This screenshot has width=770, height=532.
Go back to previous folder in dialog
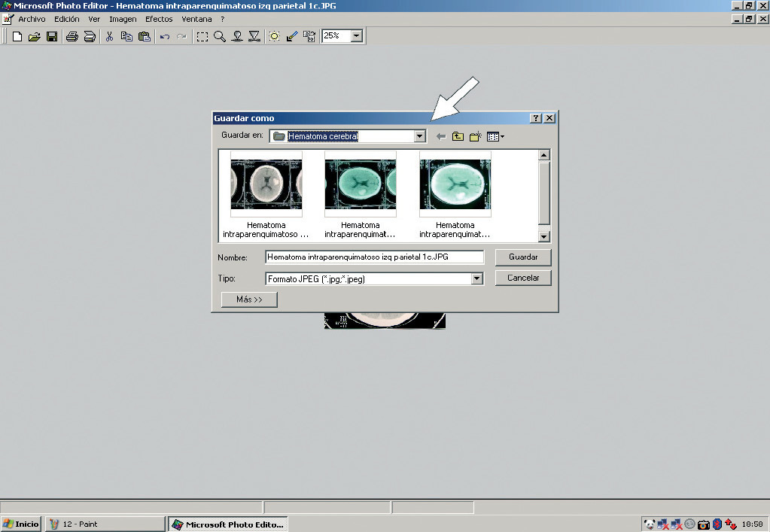coord(441,136)
